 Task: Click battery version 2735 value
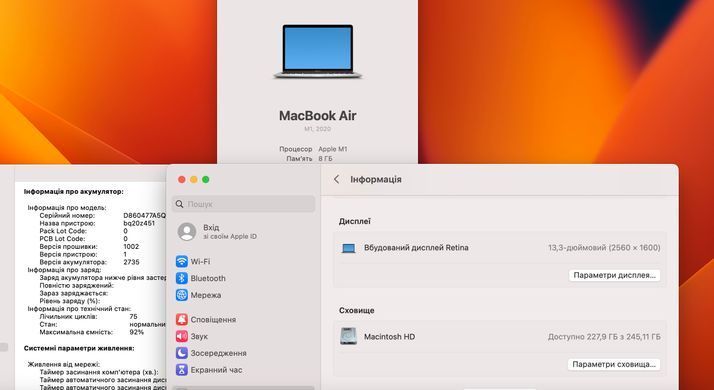pos(131,262)
